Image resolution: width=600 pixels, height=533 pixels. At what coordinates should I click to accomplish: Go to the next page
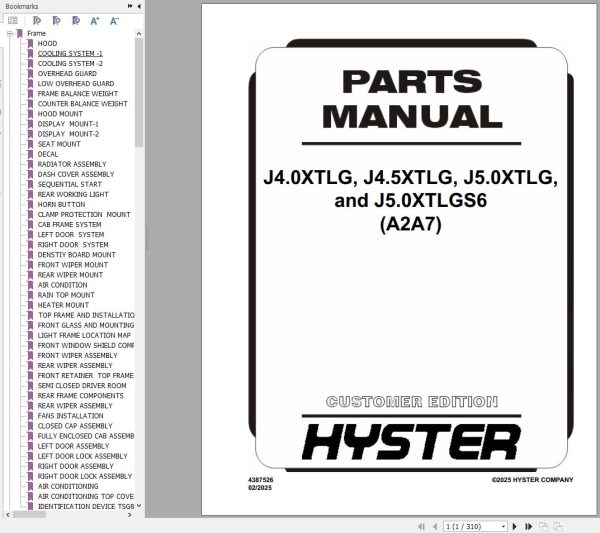click(515, 526)
